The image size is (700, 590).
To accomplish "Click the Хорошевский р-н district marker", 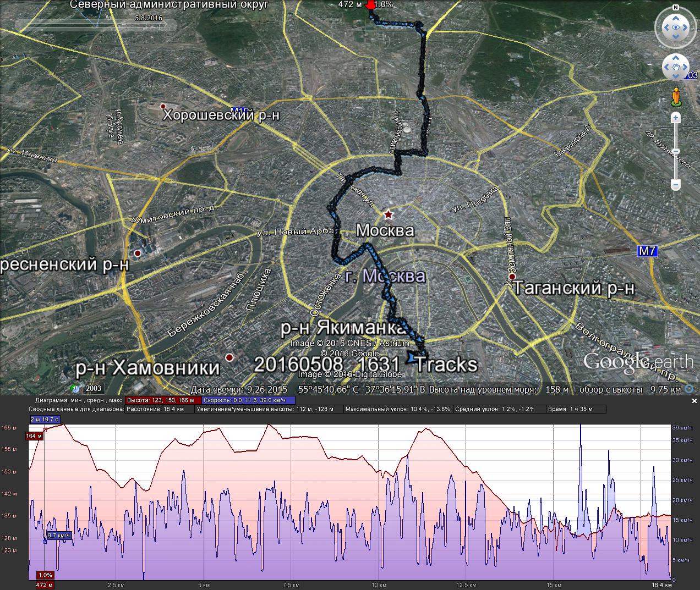I will coord(162,106).
